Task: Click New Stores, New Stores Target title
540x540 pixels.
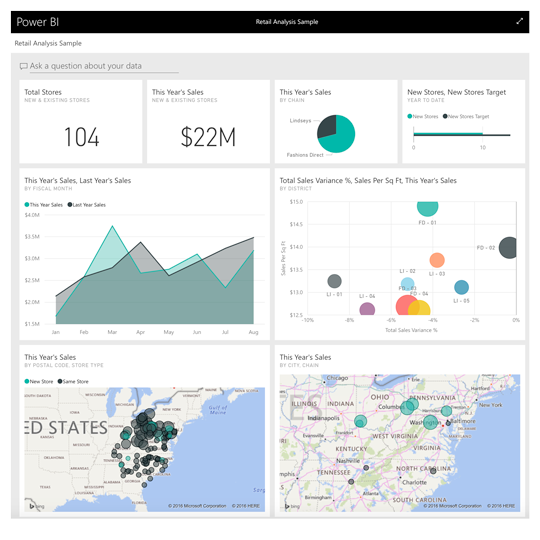Action: [456, 92]
